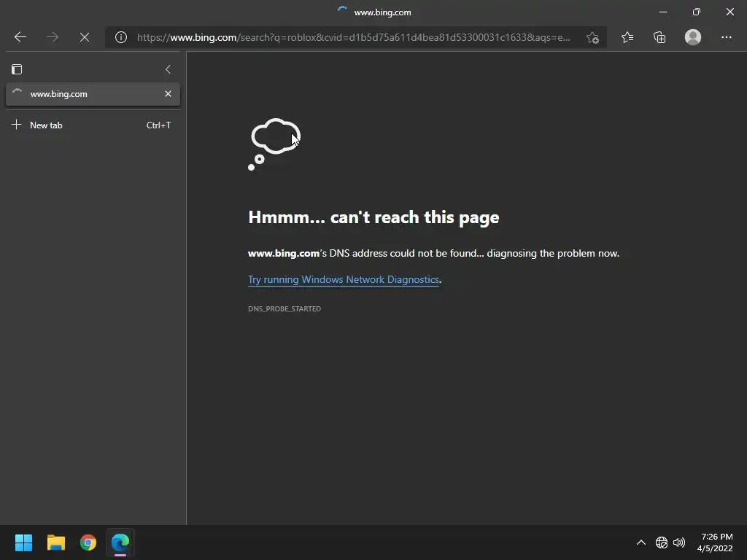Viewport: 747px width, 560px height.
Task: Click the Hmmm can't reach this page heading
Action: pyautogui.click(x=373, y=217)
